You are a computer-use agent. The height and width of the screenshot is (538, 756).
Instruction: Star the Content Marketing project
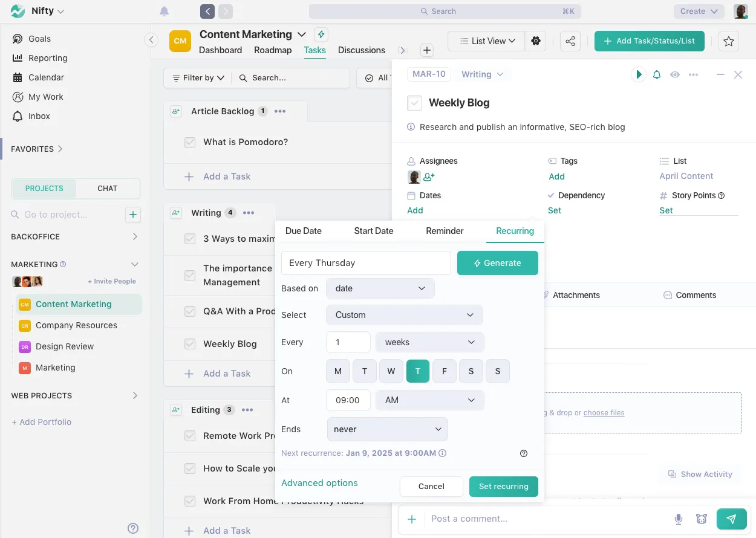coord(728,41)
